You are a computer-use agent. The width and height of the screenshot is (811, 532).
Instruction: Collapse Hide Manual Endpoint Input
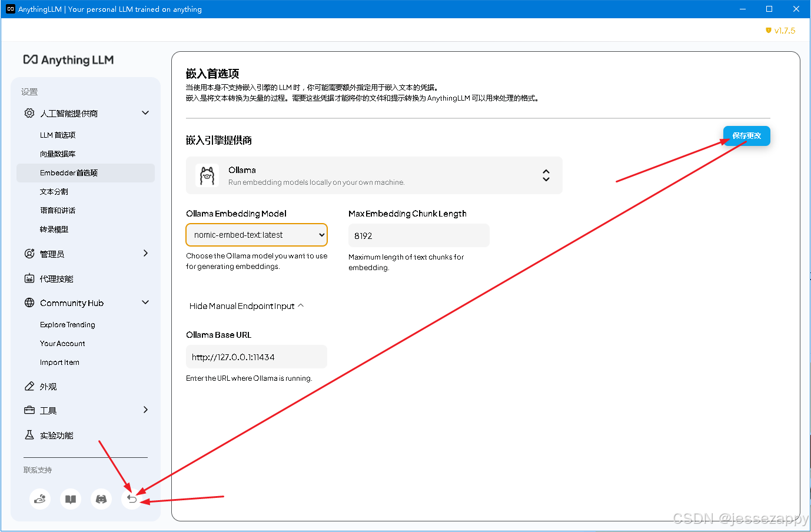[x=247, y=306]
